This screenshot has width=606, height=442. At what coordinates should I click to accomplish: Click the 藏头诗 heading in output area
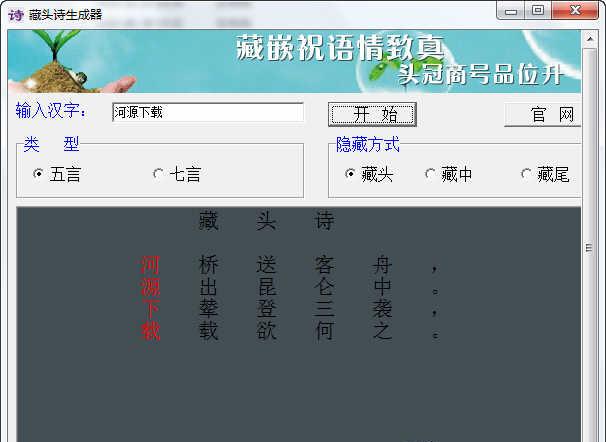coord(266,222)
